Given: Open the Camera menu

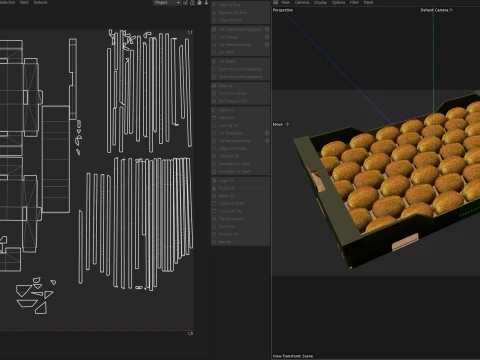Looking at the screenshot, I should (302, 2).
